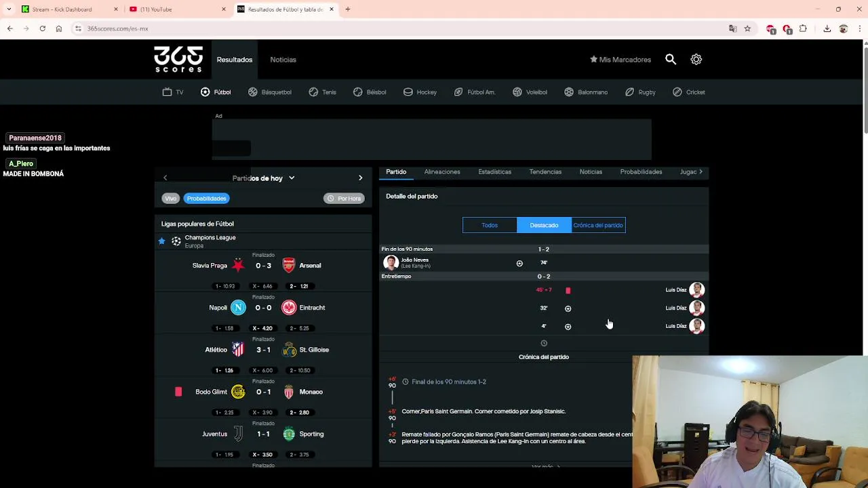Toggle the Por Hora sorting
868x488 pixels.
(x=344, y=199)
